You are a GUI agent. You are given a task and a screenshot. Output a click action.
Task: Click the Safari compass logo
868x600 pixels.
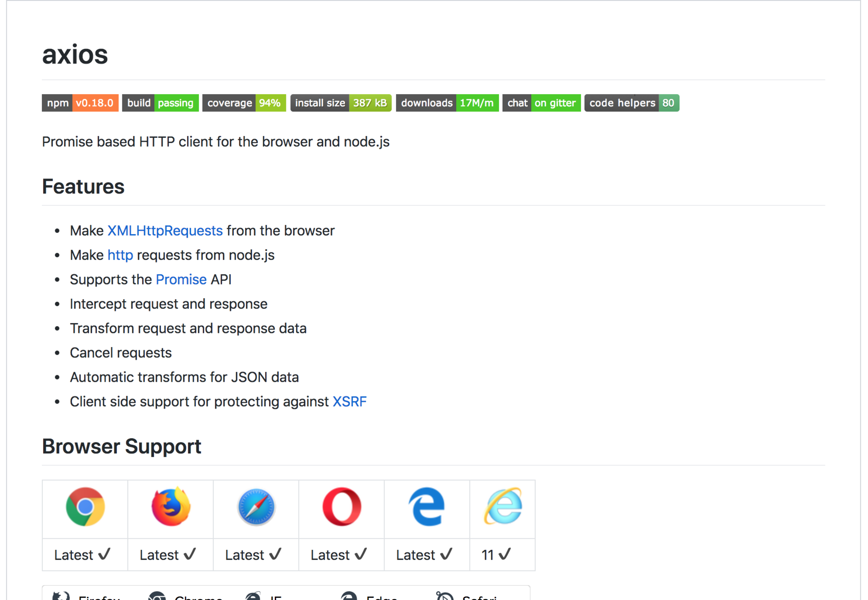pyautogui.click(x=256, y=507)
